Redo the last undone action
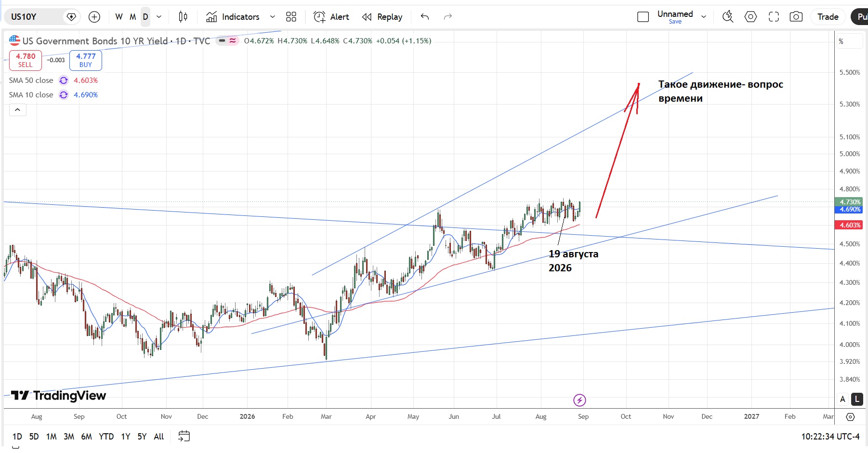This screenshot has width=868, height=453. 448,17
